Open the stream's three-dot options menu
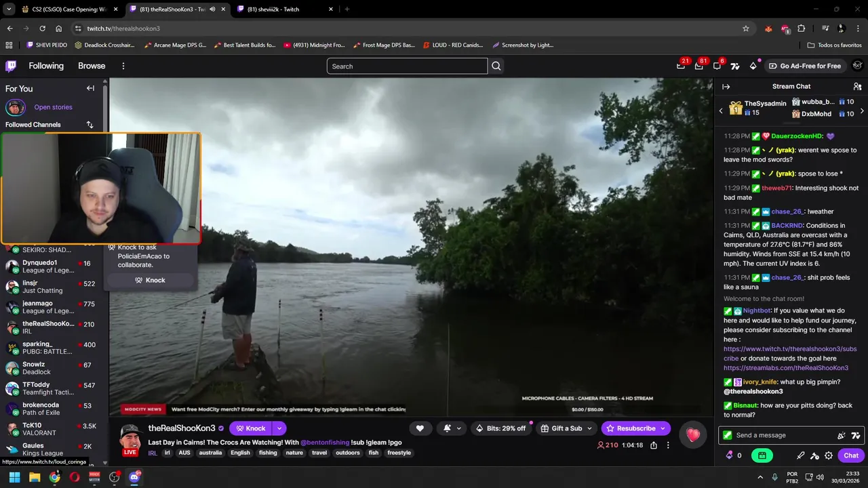The width and height of the screenshot is (868, 488). (668, 445)
